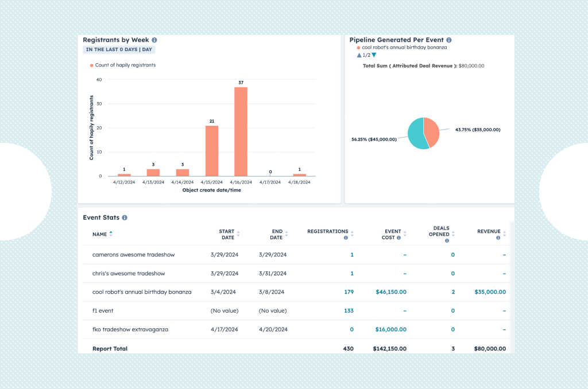Click the up triangle legend pager icon
The width and height of the screenshot is (588, 389).
[359, 55]
